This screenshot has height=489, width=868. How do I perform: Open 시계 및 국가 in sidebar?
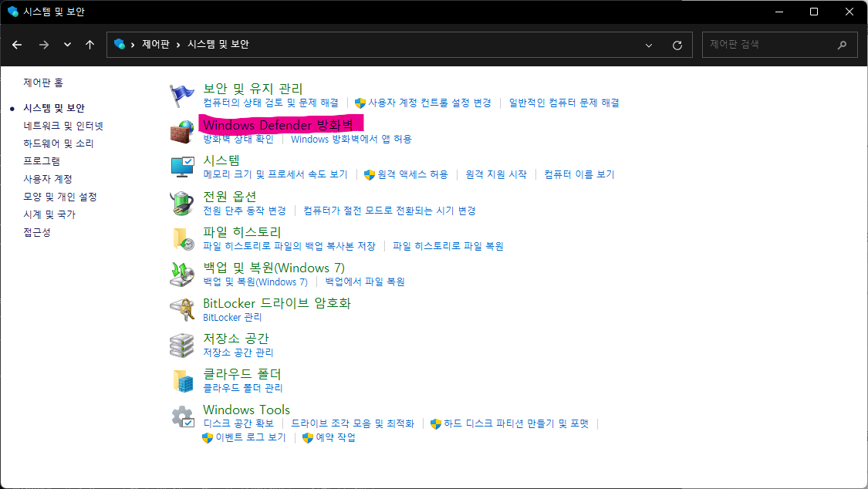[x=49, y=214]
